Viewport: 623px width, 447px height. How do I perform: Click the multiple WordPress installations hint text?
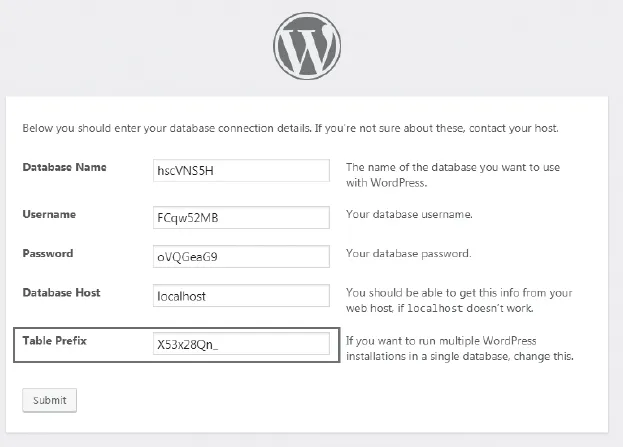coord(457,349)
